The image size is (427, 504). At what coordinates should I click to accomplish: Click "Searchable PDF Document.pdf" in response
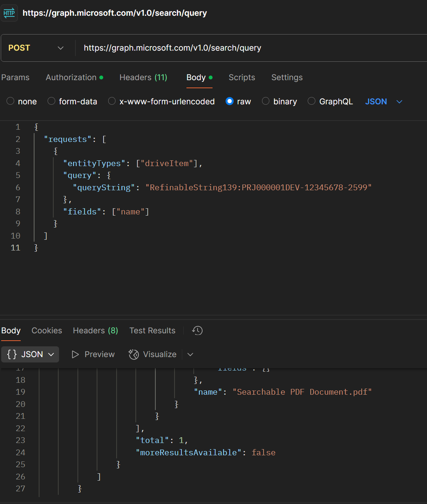click(302, 392)
